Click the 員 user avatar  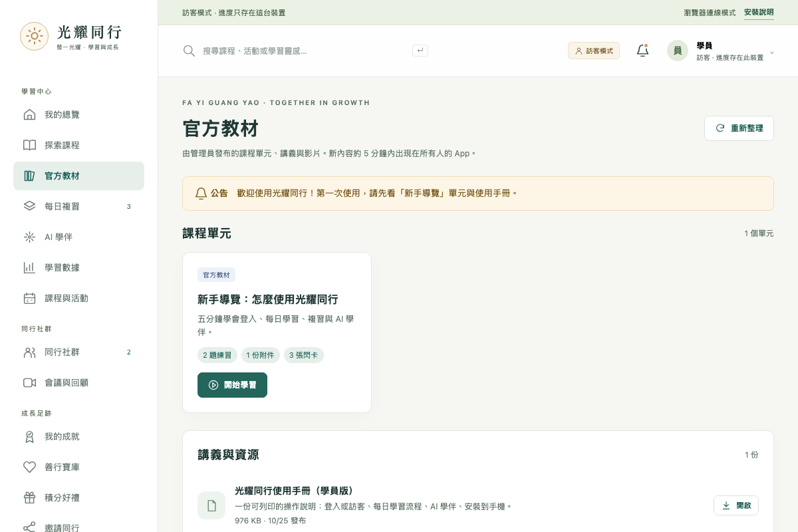[x=678, y=51]
